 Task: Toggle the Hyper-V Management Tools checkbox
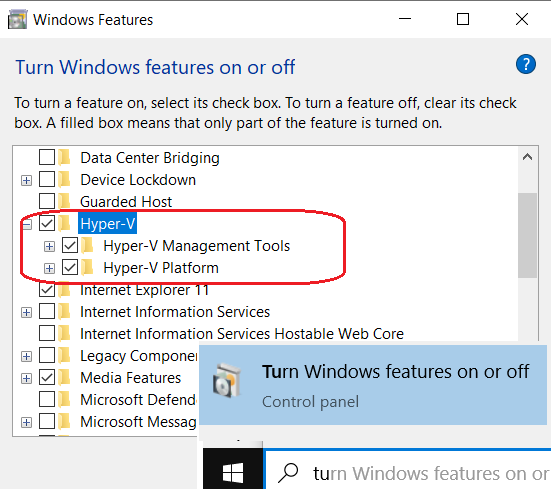70,245
